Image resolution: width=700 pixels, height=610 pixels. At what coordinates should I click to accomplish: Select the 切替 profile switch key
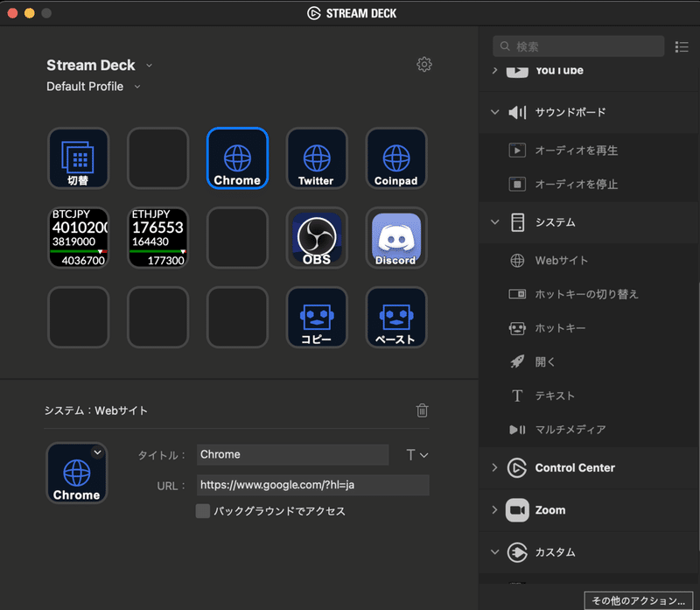coord(79,158)
